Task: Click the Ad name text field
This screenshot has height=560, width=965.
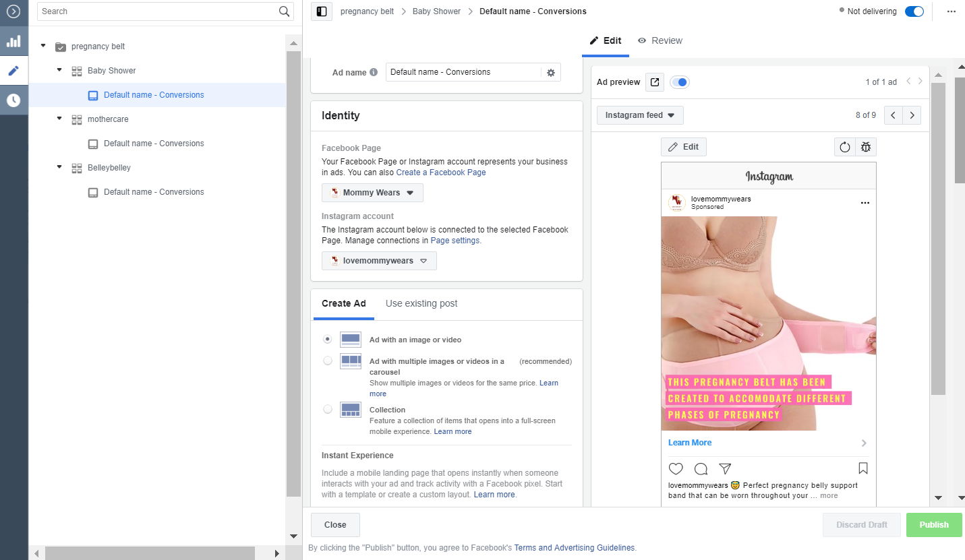Action: coord(464,72)
